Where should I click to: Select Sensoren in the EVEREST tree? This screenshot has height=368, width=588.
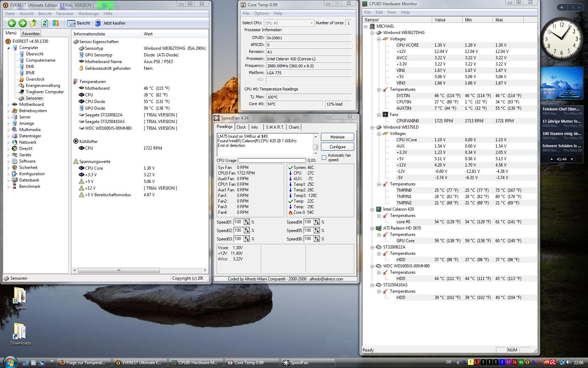tap(34, 98)
